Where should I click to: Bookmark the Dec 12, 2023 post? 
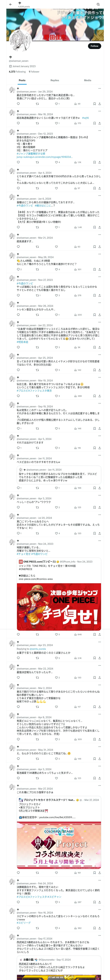point(95,162)
